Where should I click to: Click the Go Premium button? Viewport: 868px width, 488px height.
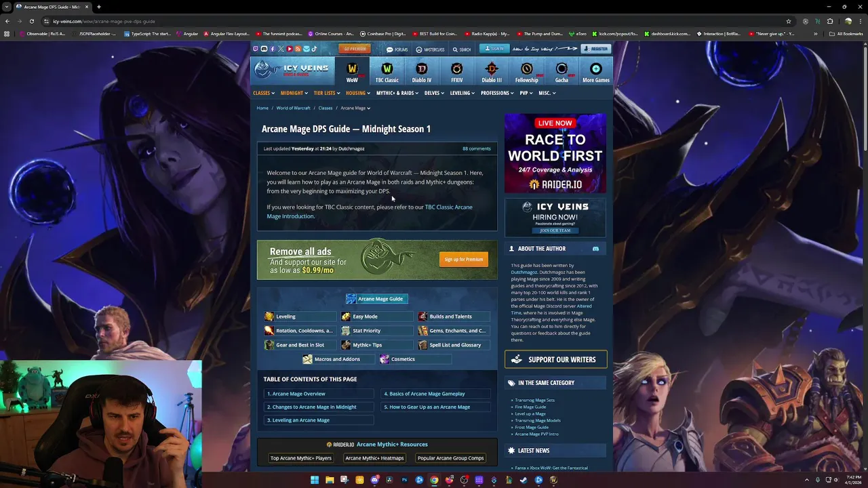point(355,49)
